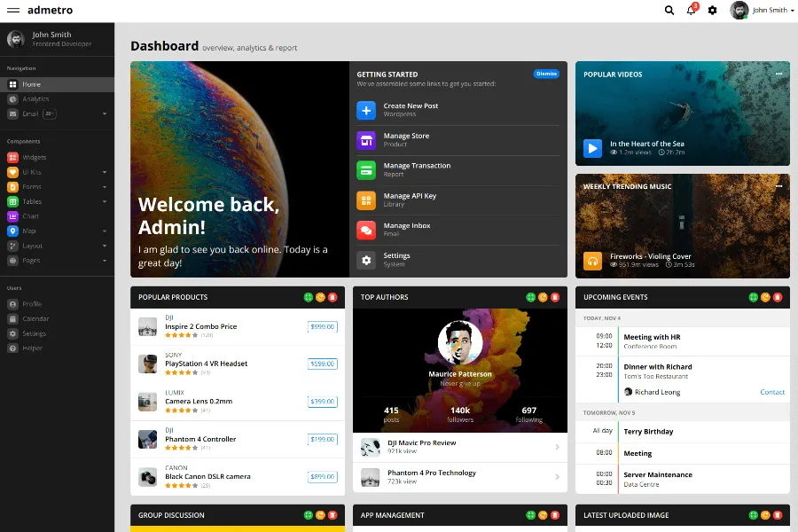
Task: Open Manage Store via its purple icon
Action: click(366, 140)
